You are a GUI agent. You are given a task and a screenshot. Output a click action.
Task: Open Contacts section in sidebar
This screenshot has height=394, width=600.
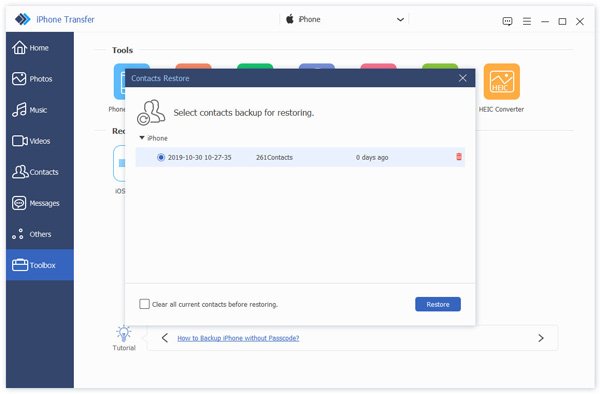coord(40,172)
